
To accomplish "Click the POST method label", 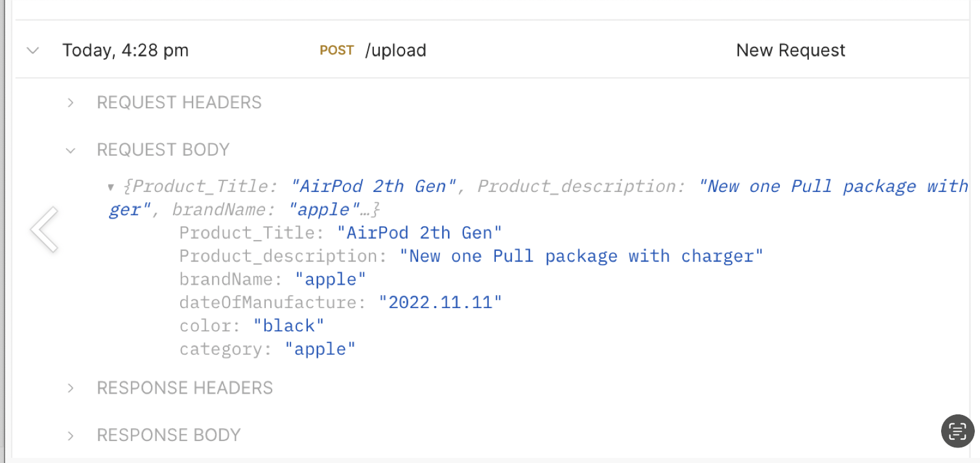I will tap(336, 51).
